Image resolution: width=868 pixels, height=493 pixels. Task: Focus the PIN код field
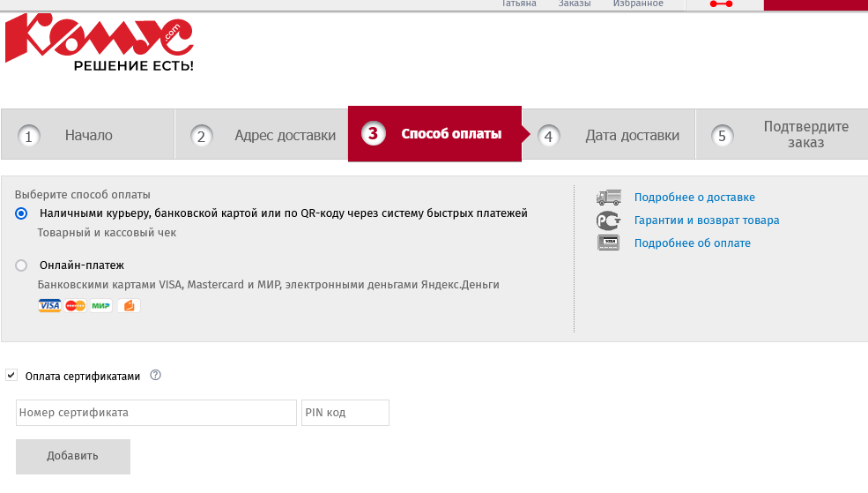345,413
